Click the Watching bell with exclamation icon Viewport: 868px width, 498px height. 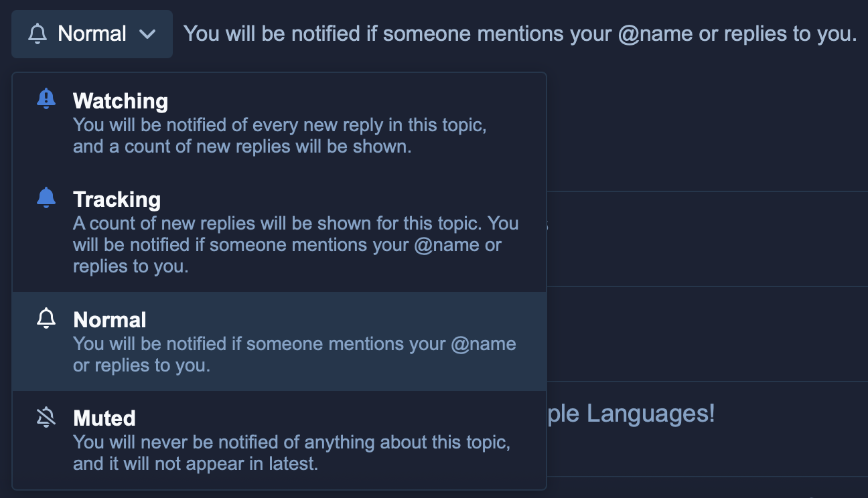point(46,99)
